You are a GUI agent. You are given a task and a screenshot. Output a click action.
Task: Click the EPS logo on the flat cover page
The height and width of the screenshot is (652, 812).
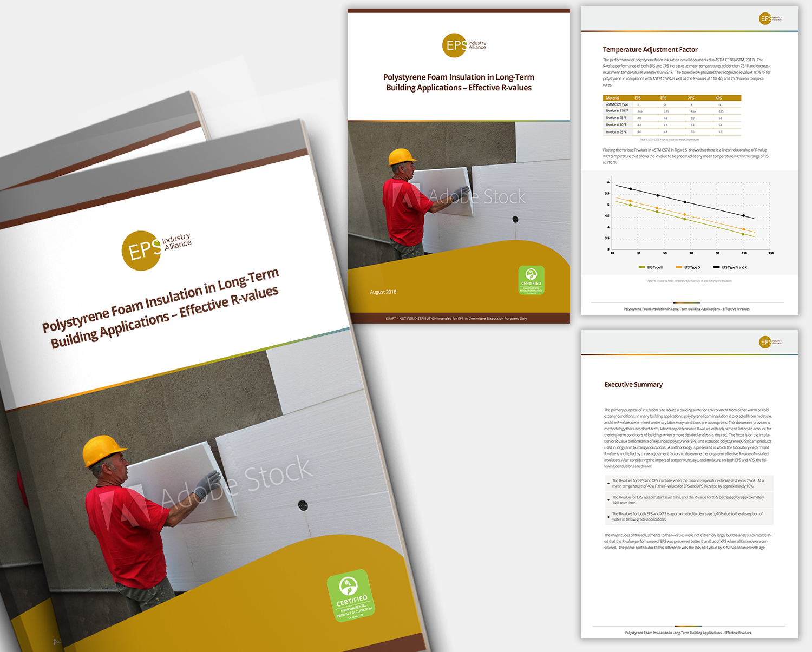[464, 45]
